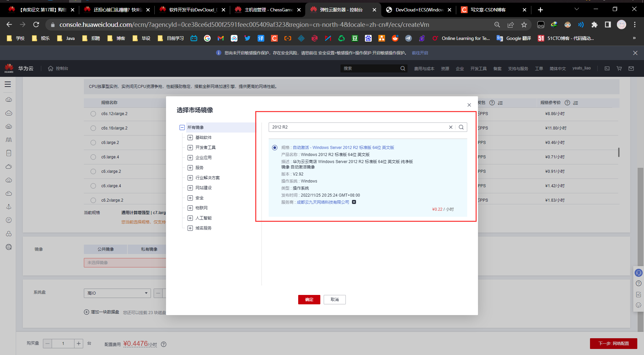Open the hamburger menu in left sidebar

[x=8, y=85]
